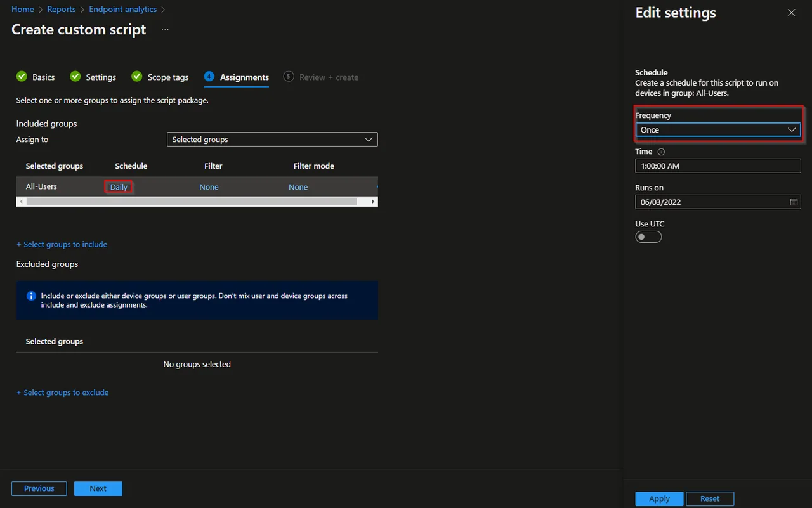The image size is (812, 508).
Task: Click the Reset button
Action: (x=710, y=498)
